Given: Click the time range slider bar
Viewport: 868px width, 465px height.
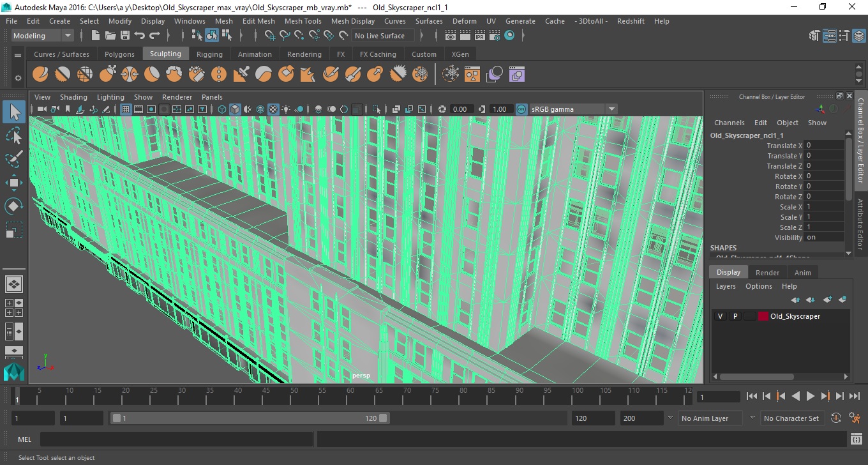Looking at the screenshot, I should tap(250, 418).
